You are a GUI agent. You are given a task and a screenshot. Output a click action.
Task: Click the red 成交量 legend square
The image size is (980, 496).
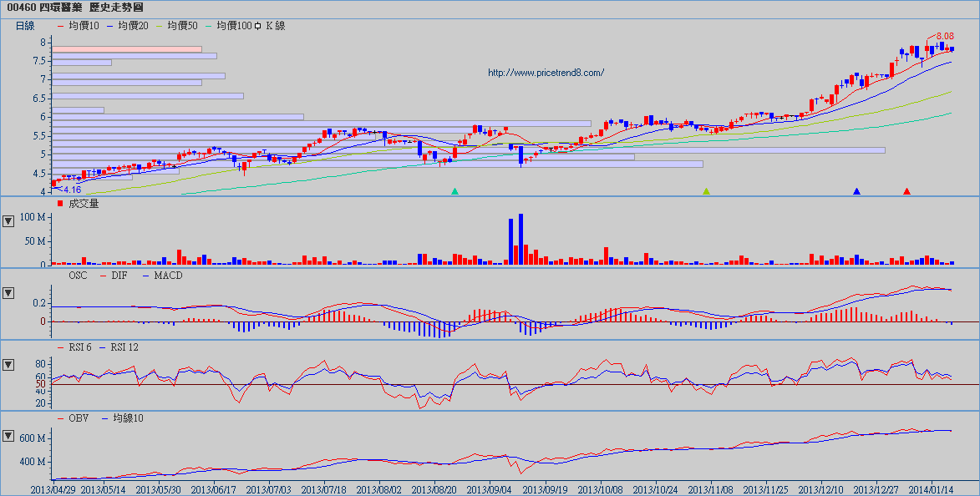pos(60,203)
